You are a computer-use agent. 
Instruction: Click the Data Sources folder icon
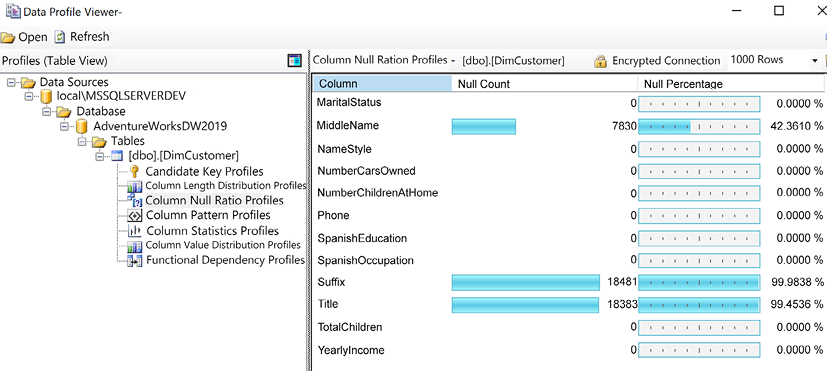point(28,82)
